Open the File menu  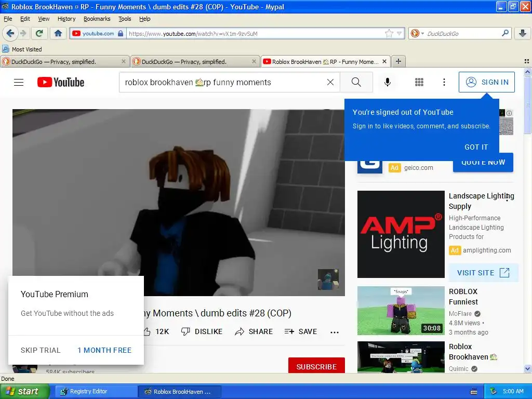(x=7, y=19)
